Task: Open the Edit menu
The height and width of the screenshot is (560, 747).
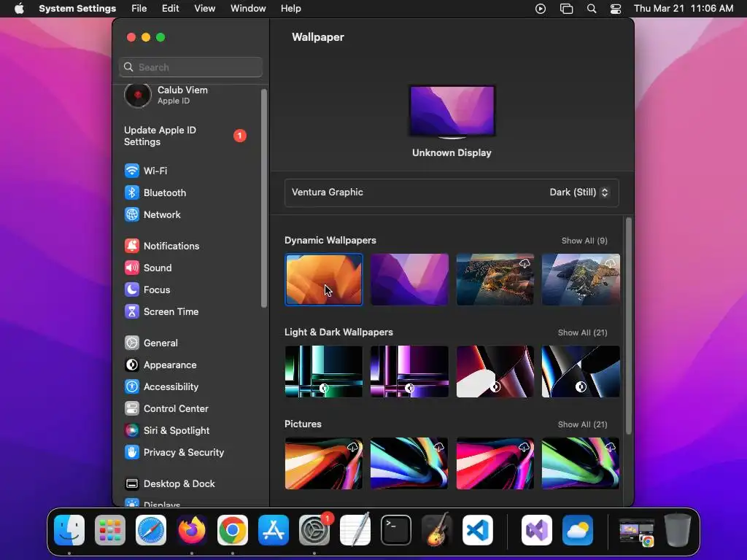Action: [170, 9]
